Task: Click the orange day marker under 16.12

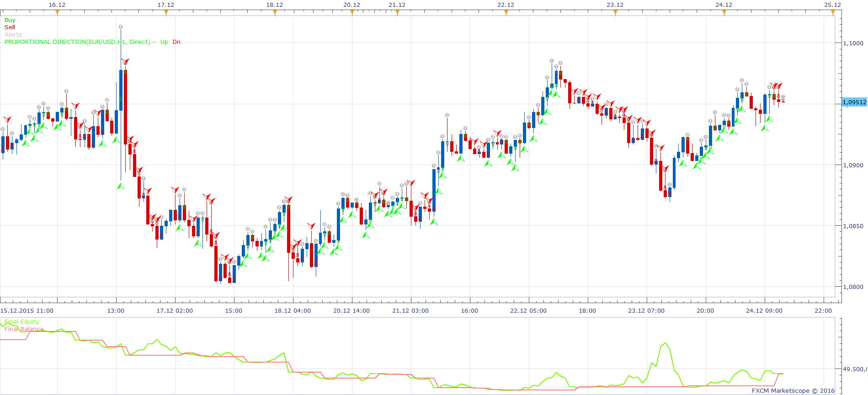Action: click(x=57, y=12)
